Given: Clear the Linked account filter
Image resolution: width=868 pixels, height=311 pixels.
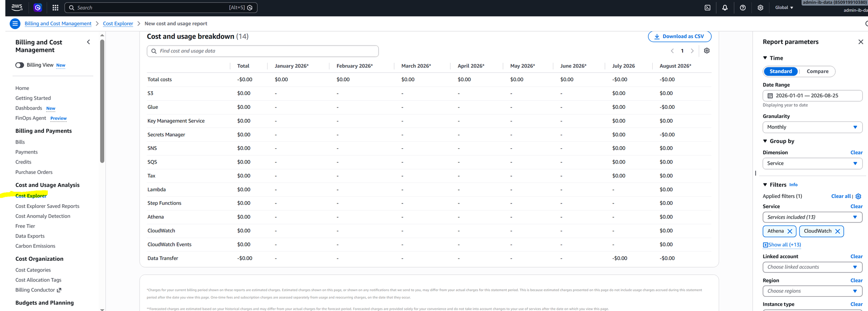Looking at the screenshot, I should point(856,256).
